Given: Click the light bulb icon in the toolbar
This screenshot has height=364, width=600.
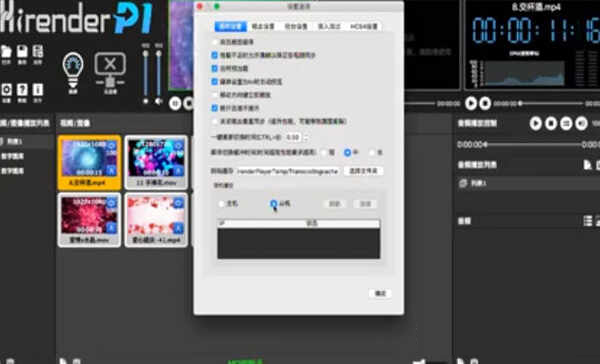Looking at the screenshot, I should (x=73, y=70).
